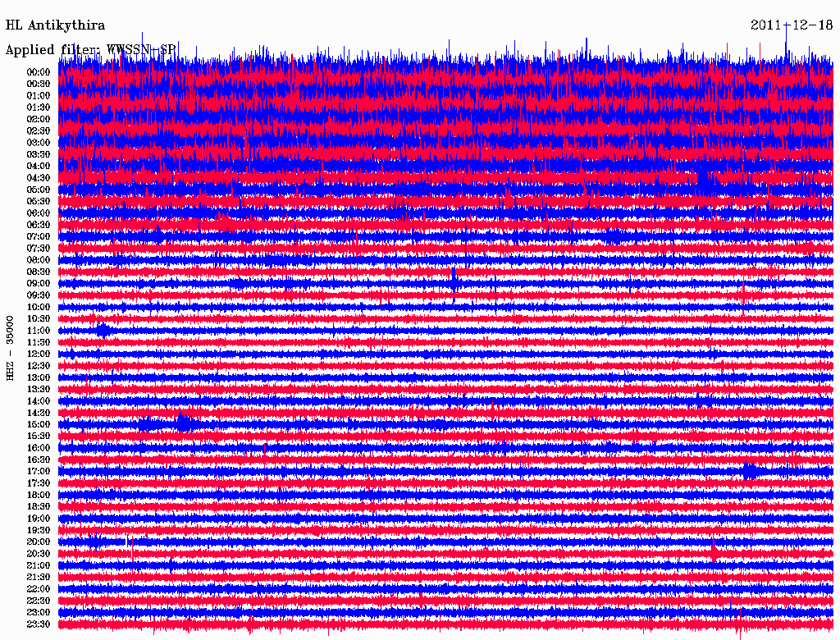Select the 09:30 time label
This screenshot has height=640, width=840.
(x=39, y=295)
